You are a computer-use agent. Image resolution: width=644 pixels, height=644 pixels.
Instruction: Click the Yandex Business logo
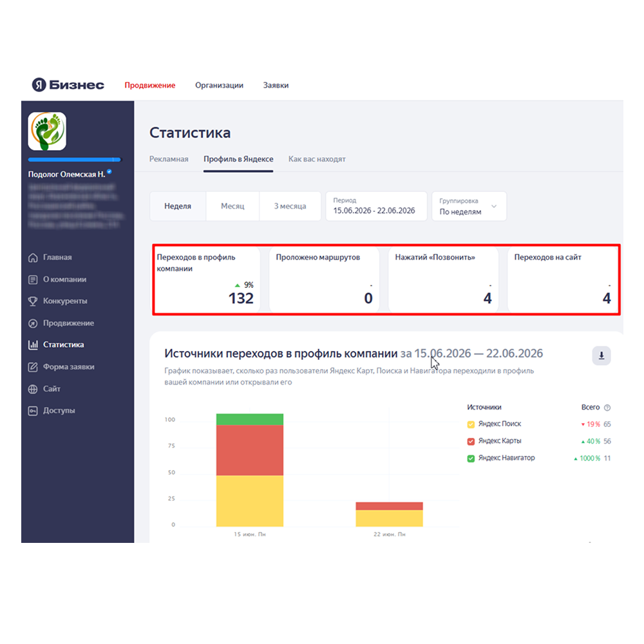[68, 84]
